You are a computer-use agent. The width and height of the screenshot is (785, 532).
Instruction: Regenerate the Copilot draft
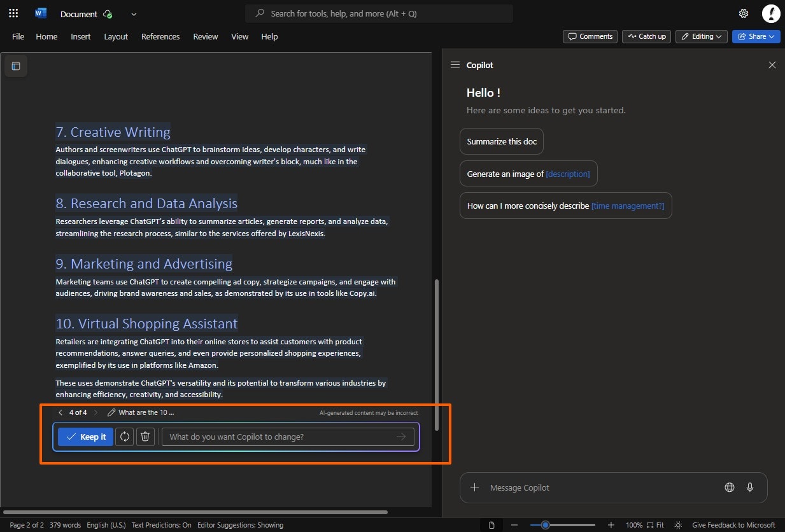point(125,437)
